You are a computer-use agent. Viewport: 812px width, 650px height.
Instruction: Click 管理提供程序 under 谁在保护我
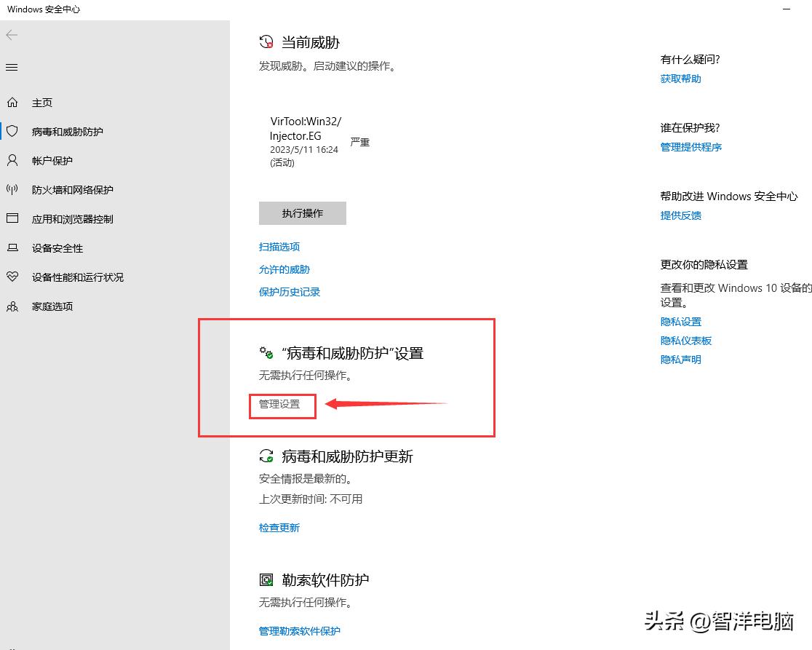[x=690, y=146]
